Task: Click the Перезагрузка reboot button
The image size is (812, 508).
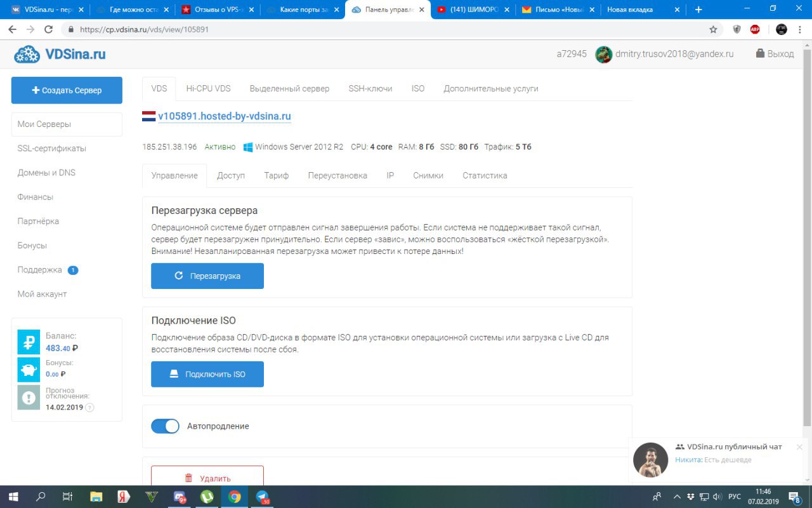Action: coord(207,276)
